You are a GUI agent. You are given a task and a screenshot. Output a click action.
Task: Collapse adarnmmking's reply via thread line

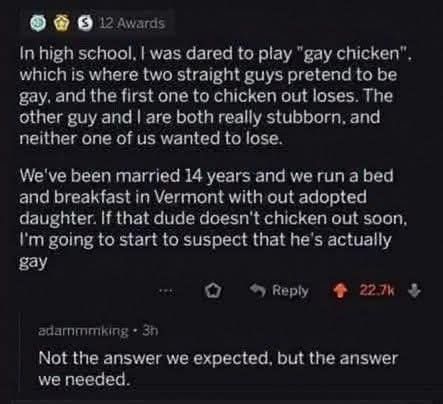pyautogui.click(x=20, y=353)
